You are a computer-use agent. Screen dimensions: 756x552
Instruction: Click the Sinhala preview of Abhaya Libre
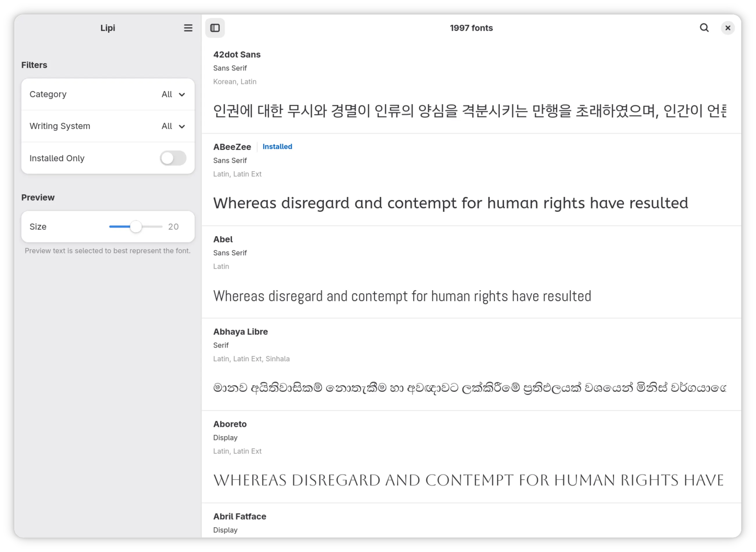pyautogui.click(x=470, y=388)
